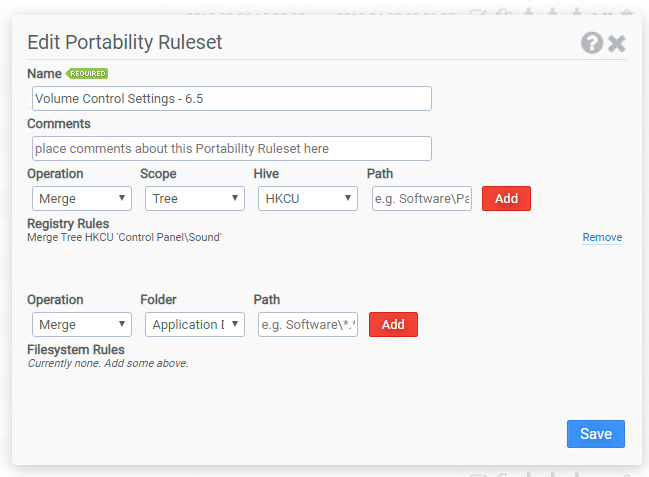Click the Registry Rules heading
This screenshot has height=477, width=649.
[x=68, y=224]
